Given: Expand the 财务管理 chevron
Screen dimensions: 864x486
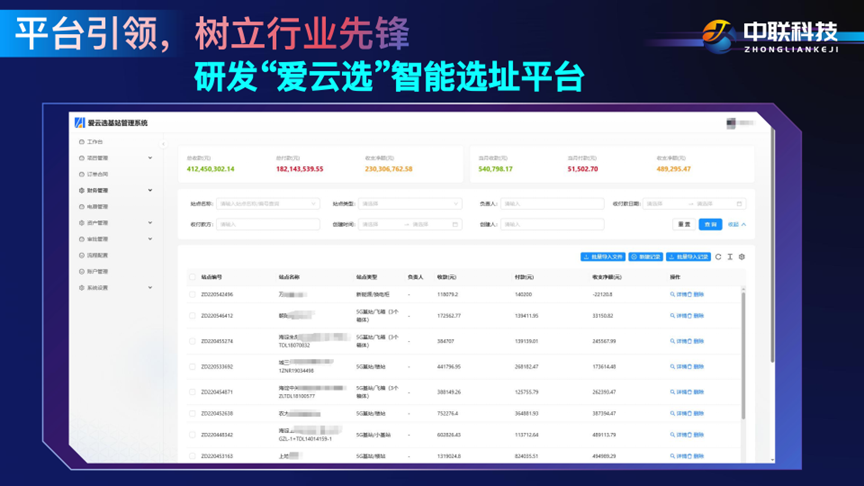Looking at the screenshot, I should [150, 191].
